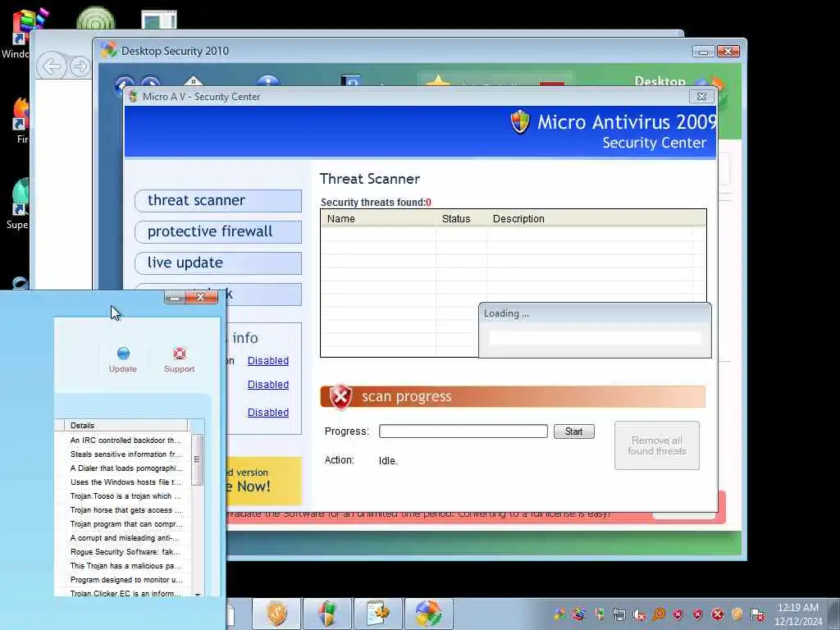This screenshot has width=840, height=630.
Task: Click the back arrow in rear window
Action: [52, 67]
